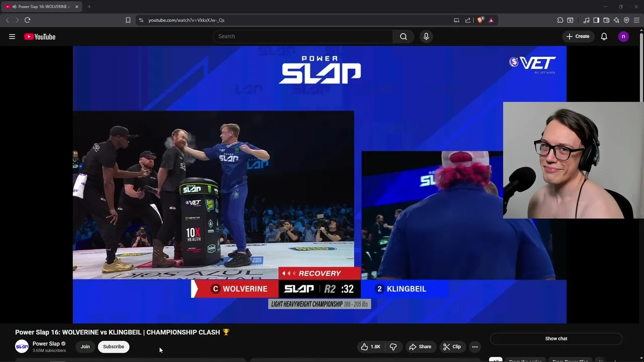
Task: Close the Power Slap 16 tab
Action: click(77, 7)
